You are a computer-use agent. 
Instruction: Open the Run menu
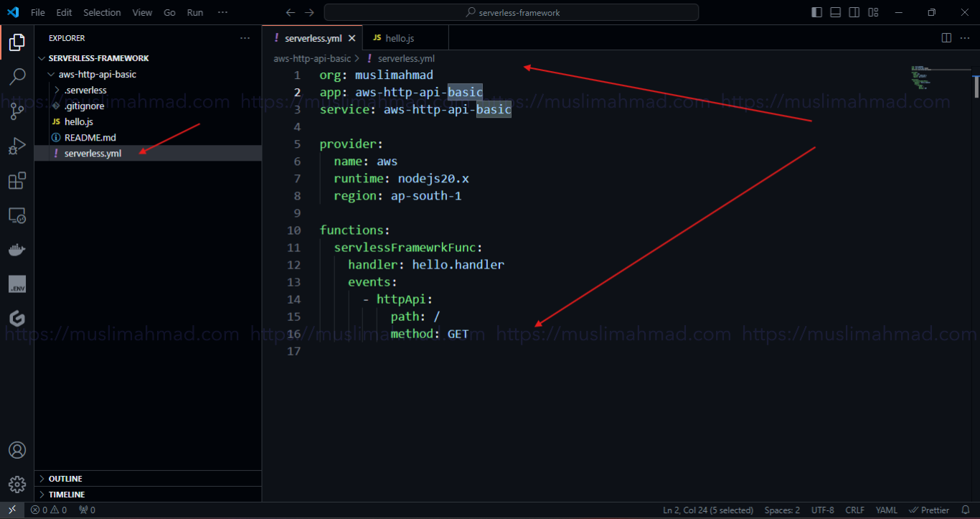tap(194, 12)
